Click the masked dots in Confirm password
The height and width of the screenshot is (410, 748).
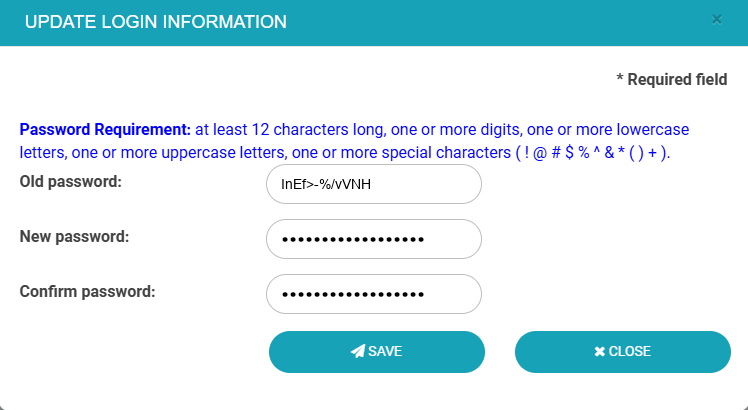353,295
